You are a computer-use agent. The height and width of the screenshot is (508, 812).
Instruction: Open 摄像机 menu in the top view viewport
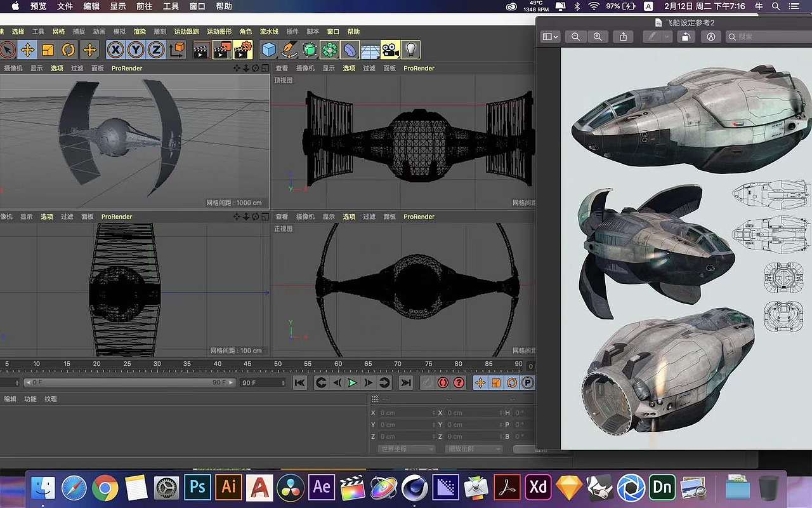click(305, 68)
